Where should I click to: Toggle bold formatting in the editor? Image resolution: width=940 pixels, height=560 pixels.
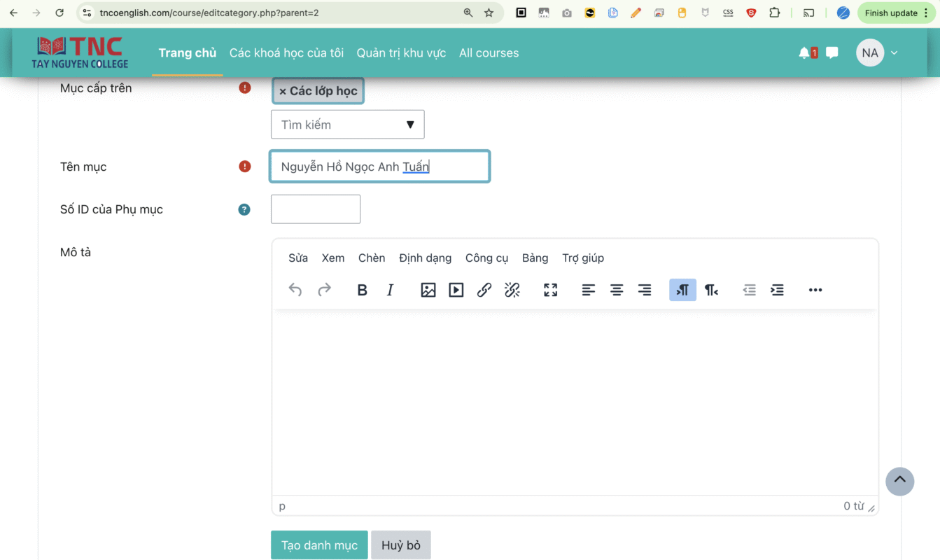(362, 290)
